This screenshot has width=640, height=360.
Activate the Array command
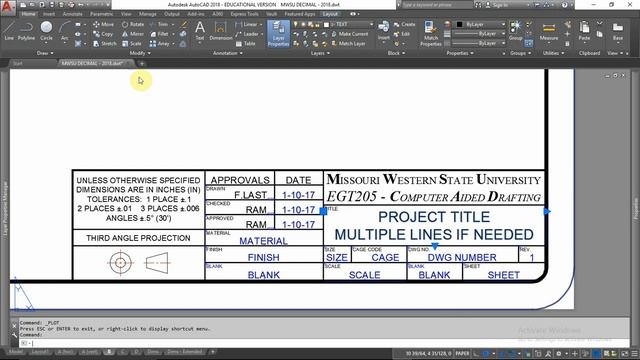pos(159,44)
